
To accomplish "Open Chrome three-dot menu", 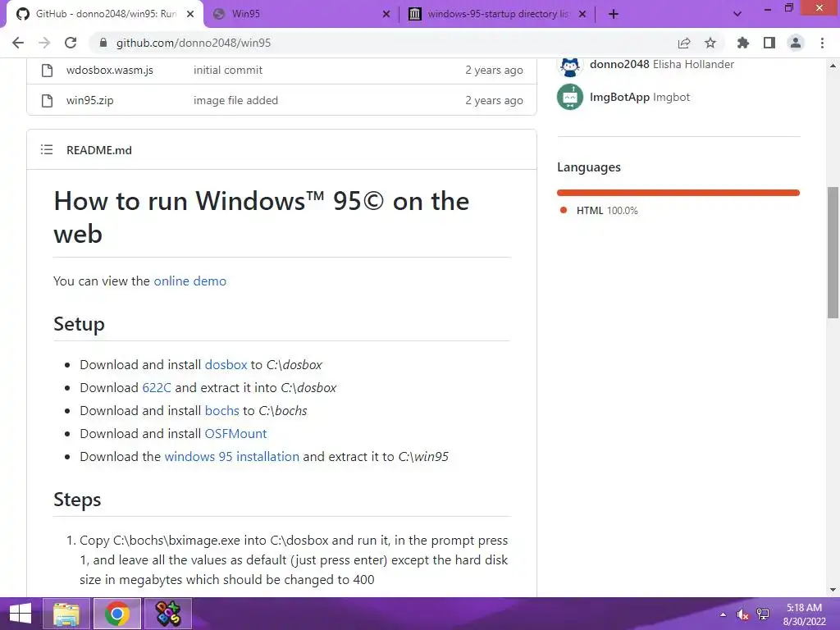I will (822, 43).
